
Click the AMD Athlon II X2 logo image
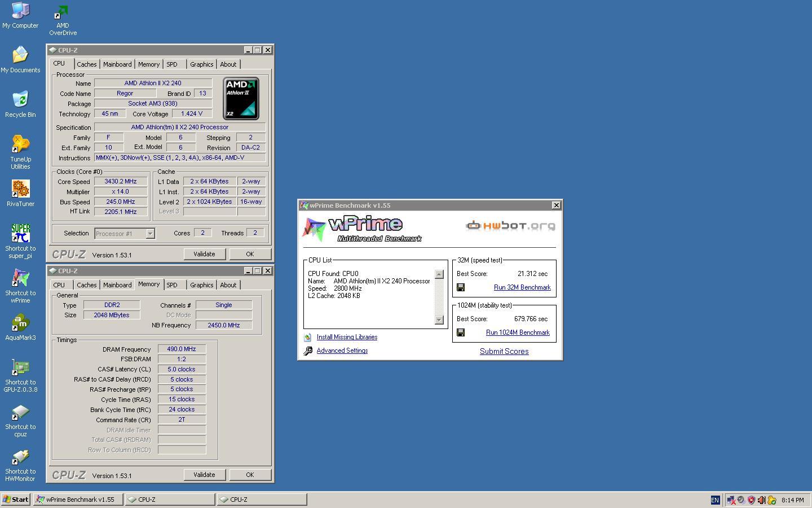coord(241,98)
